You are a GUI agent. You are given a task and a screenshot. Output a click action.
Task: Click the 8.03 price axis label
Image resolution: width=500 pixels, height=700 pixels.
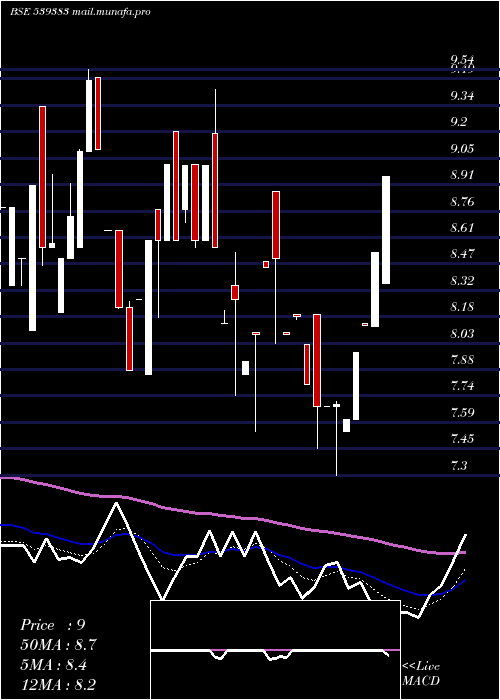point(462,334)
